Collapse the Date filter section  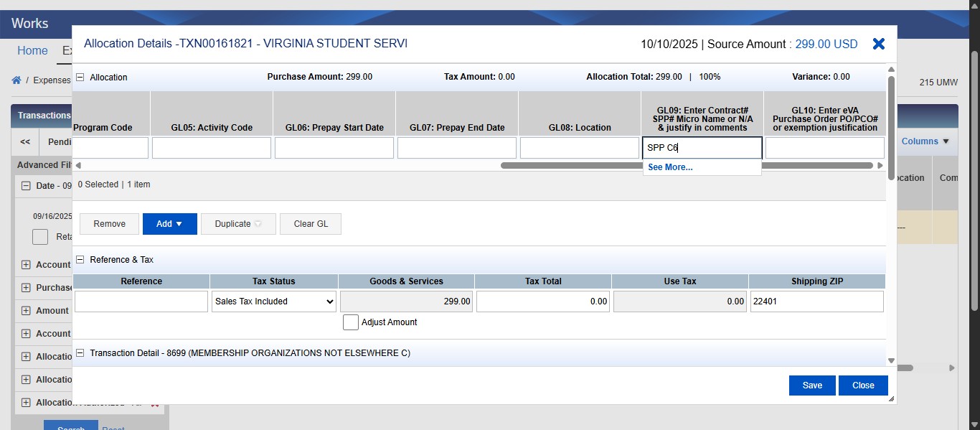point(26,185)
